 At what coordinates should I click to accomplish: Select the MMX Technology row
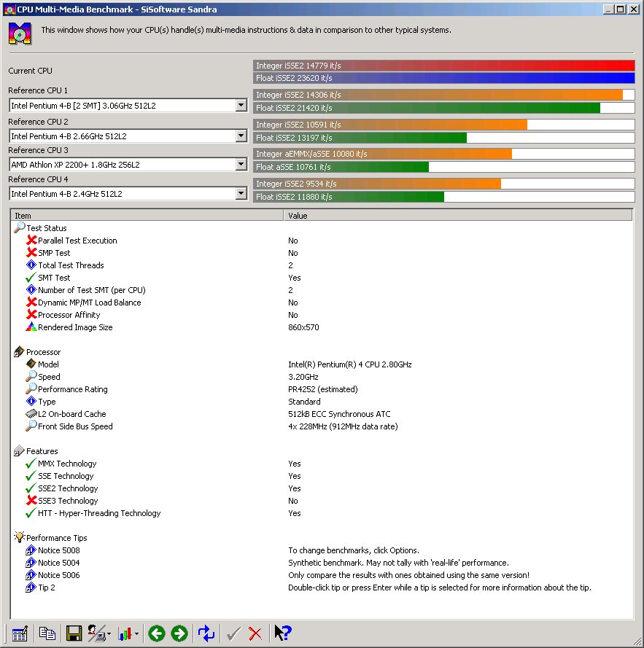(x=322, y=464)
